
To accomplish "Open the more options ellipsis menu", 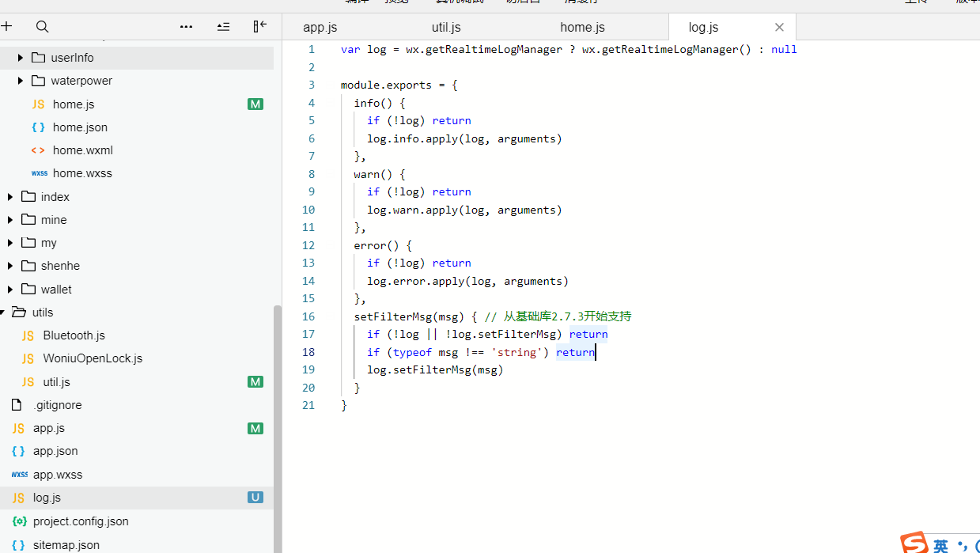I will 187,26.
